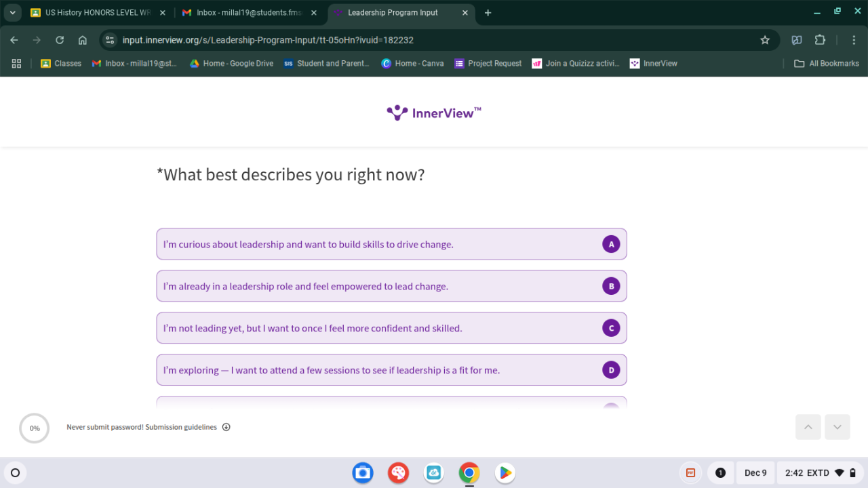Open the Home - Google Drive bookmark
868x488 pixels.
tap(231, 63)
